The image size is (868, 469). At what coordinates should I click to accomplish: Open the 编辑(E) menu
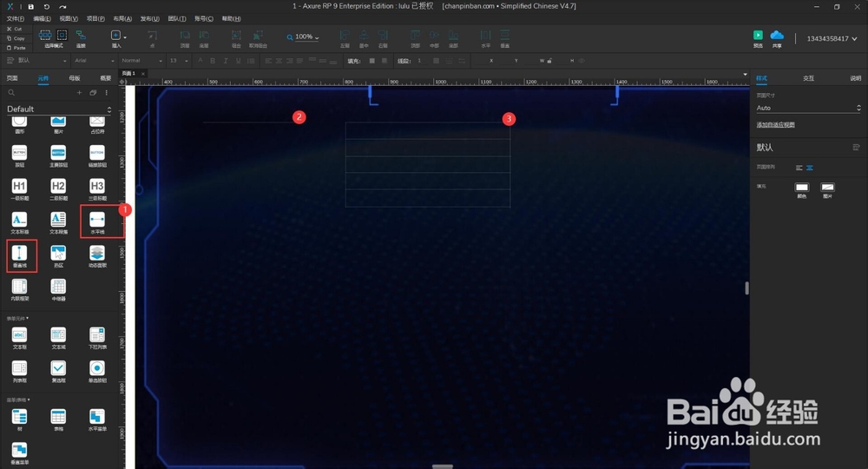pyautogui.click(x=42, y=19)
